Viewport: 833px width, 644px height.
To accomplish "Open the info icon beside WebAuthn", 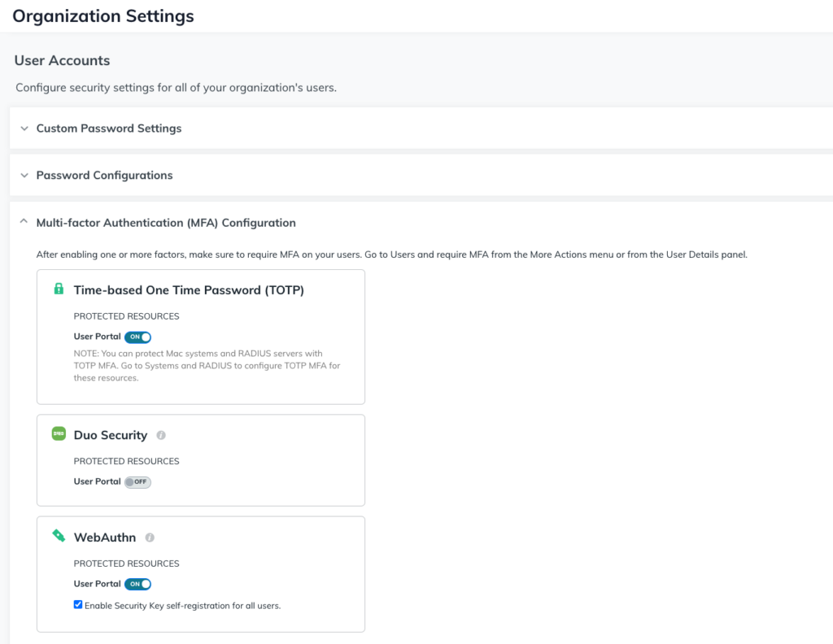I will tap(150, 537).
